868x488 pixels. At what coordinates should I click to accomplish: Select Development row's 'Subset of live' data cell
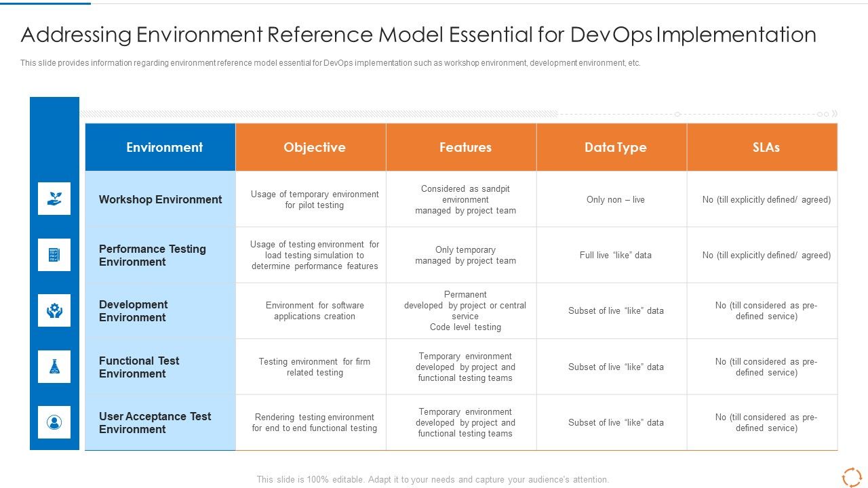[612, 311]
